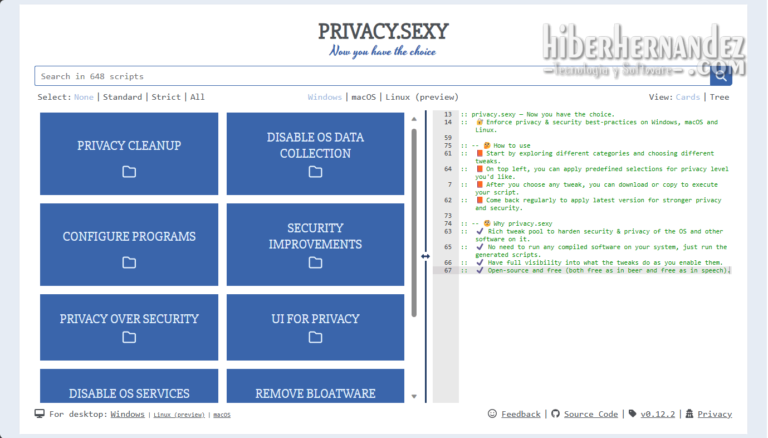The width and height of the screenshot is (768, 438).
Task: Open the Privacy Over Security folder icon
Action: [129, 345]
